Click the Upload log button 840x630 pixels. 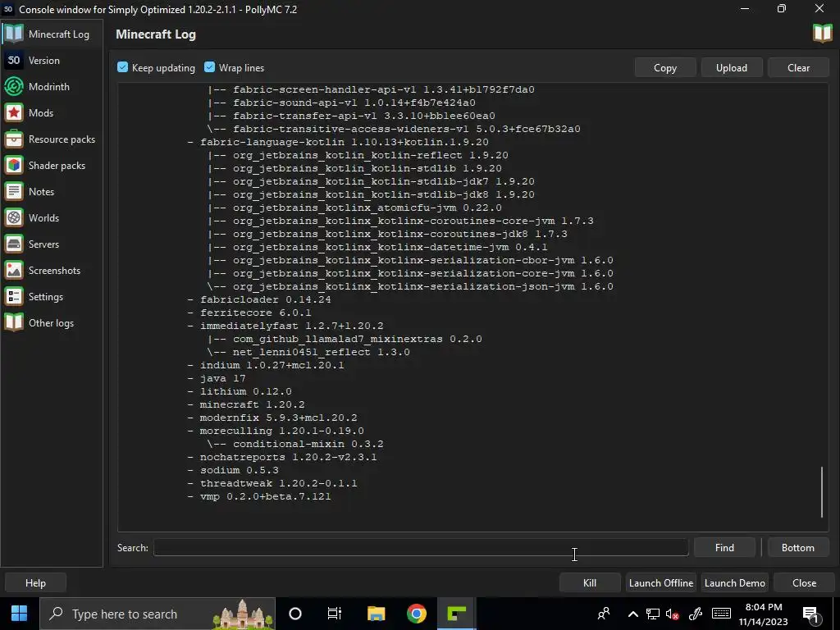[x=731, y=67]
